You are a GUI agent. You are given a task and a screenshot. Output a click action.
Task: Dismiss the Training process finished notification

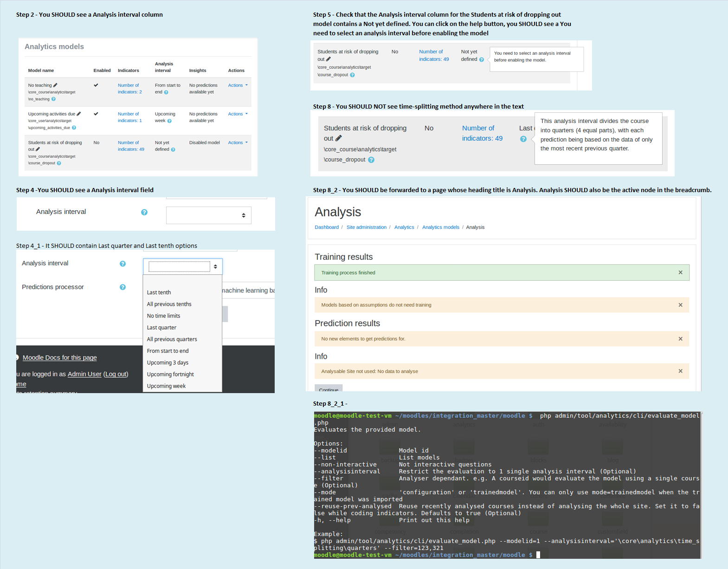(680, 272)
